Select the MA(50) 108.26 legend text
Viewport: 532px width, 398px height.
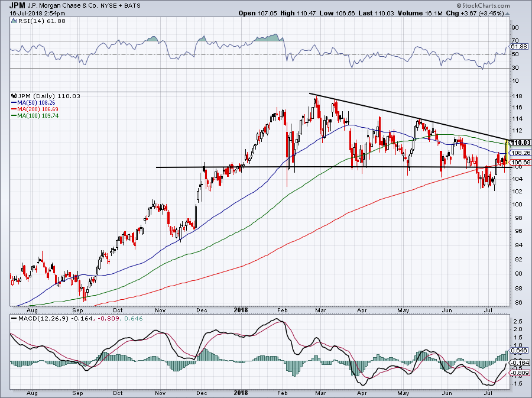pyautogui.click(x=36, y=102)
